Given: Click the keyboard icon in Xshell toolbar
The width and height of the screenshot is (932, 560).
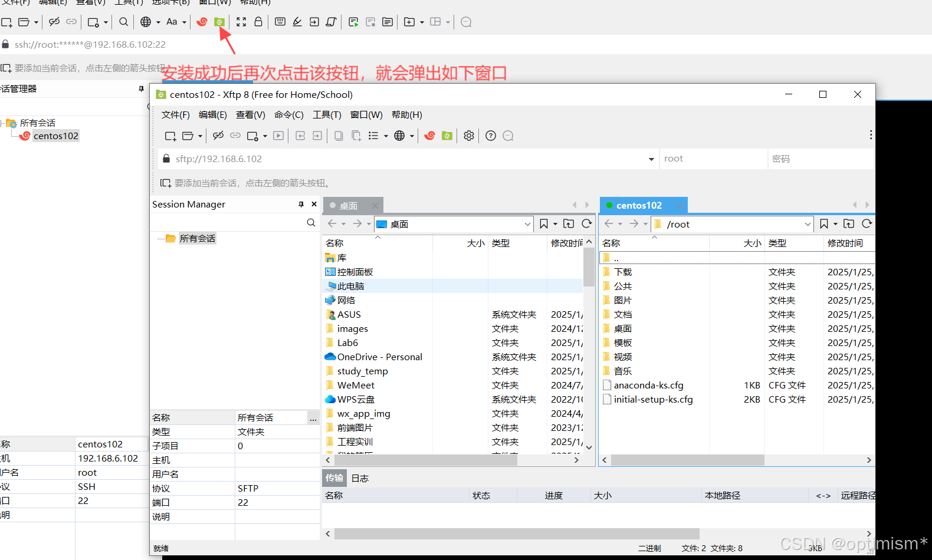Looking at the screenshot, I should click(x=280, y=22).
